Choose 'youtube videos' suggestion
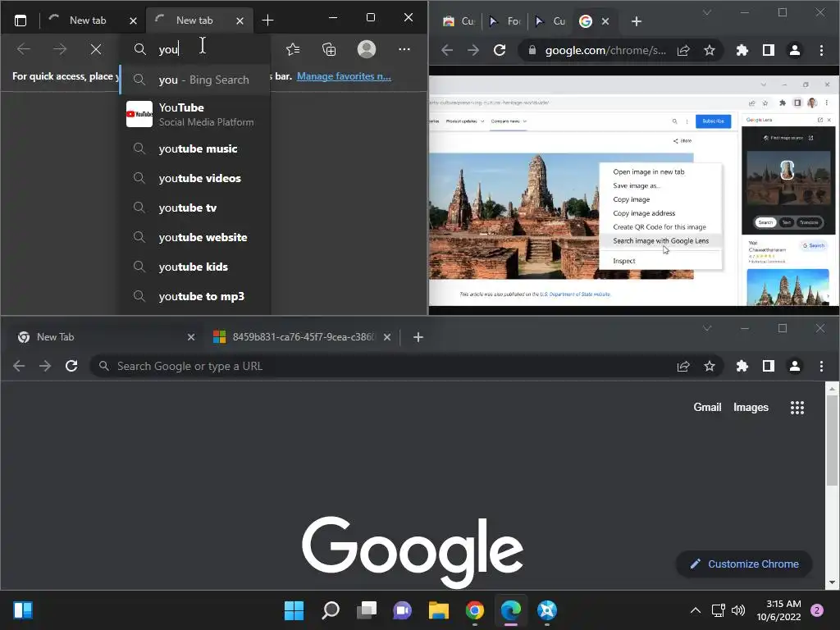 click(x=196, y=178)
